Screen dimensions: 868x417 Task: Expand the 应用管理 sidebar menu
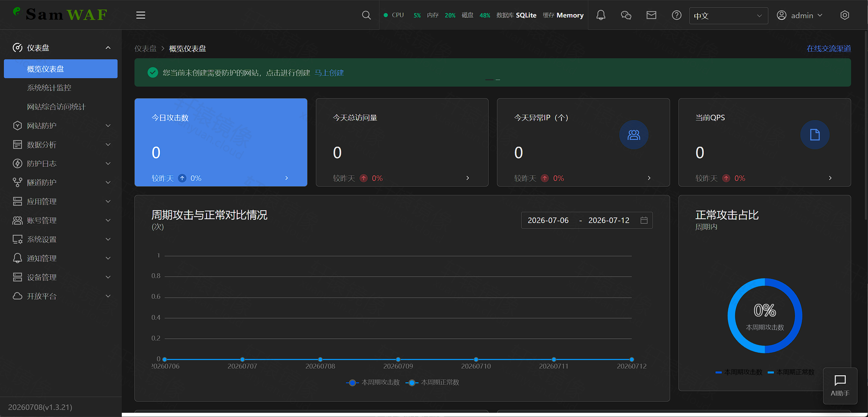tap(61, 201)
